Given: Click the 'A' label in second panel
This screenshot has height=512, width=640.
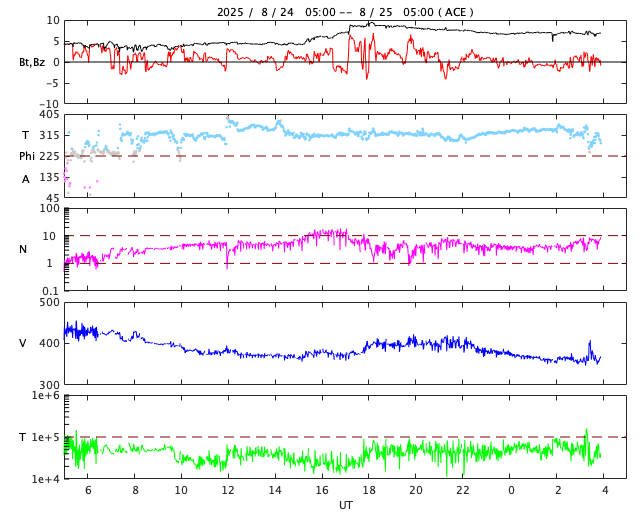Looking at the screenshot, I should [26, 179].
